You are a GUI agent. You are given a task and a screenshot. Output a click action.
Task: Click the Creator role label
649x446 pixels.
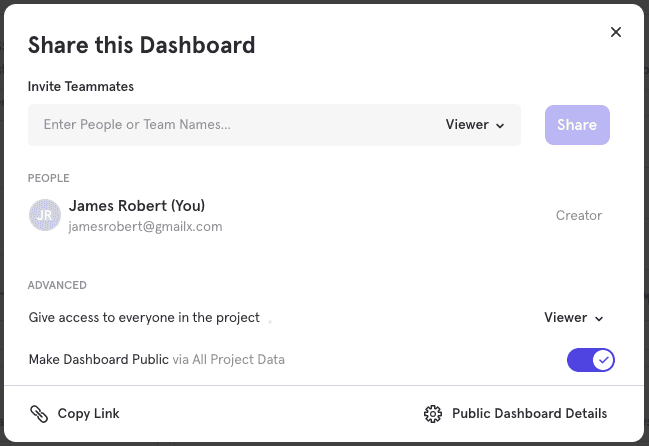click(578, 215)
